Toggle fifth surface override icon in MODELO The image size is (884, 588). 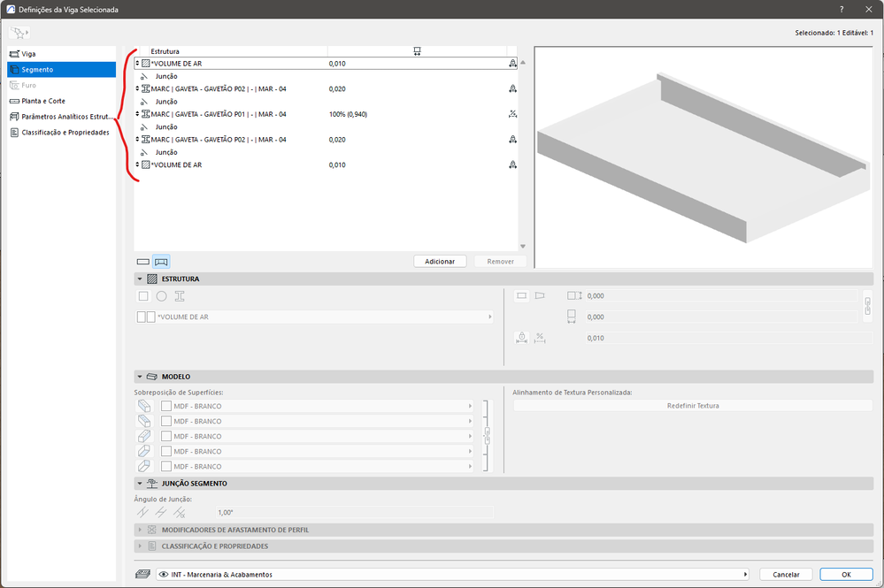pos(144,466)
